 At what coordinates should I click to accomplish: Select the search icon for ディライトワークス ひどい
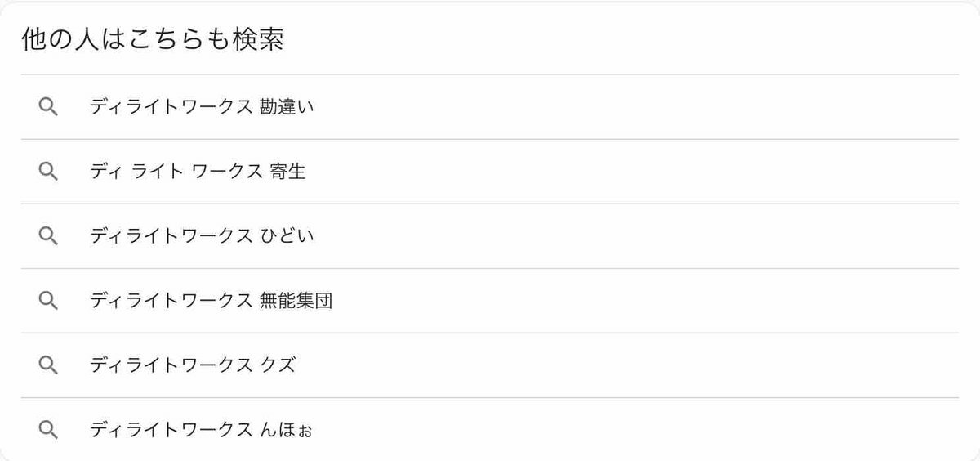pyautogui.click(x=48, y=236)
